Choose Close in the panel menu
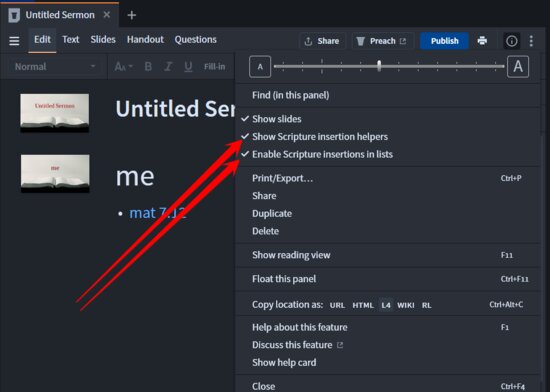Viewport: 550px width, 392px height. tap(388, 386)
